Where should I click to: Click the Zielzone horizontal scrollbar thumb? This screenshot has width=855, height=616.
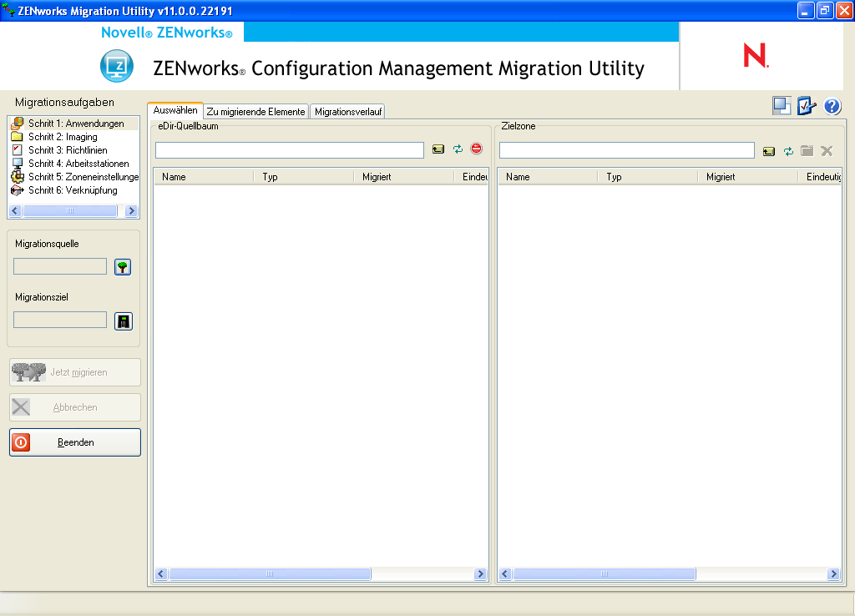pos(604,574)
